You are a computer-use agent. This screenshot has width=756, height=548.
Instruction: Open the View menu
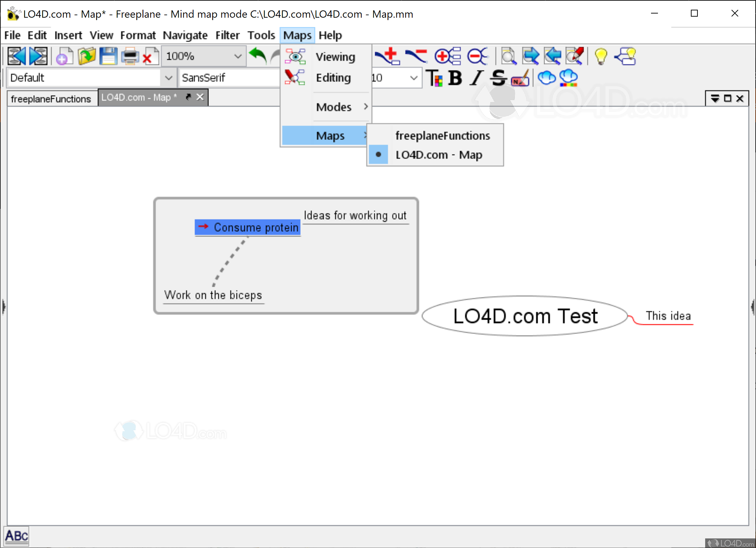tap(102, 35)
